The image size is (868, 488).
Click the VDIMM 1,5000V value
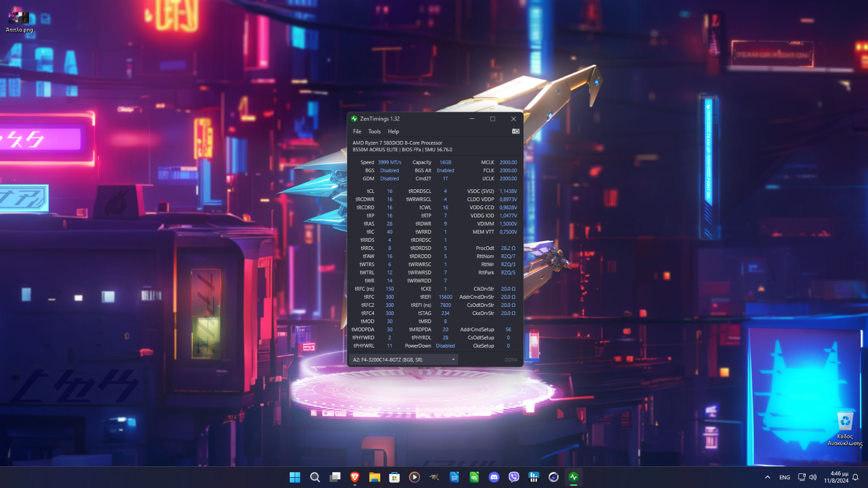coord(508,223)
